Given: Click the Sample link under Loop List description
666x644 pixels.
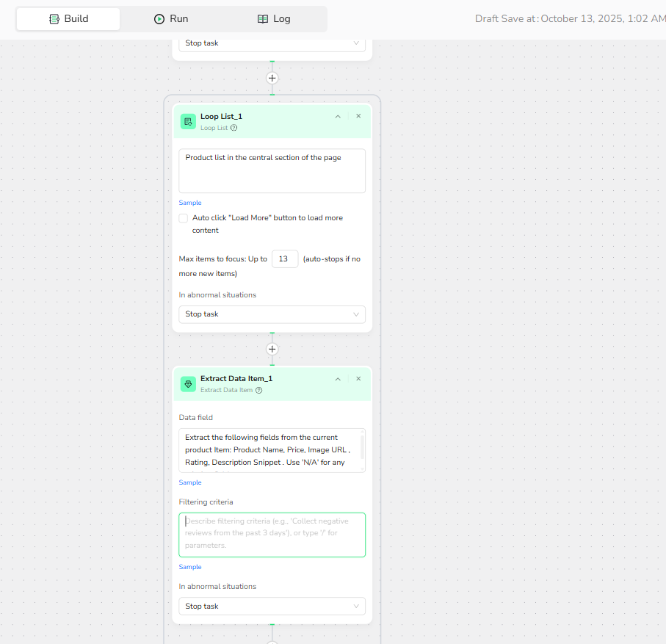Looking at the screenshot, I should (190, 203).
